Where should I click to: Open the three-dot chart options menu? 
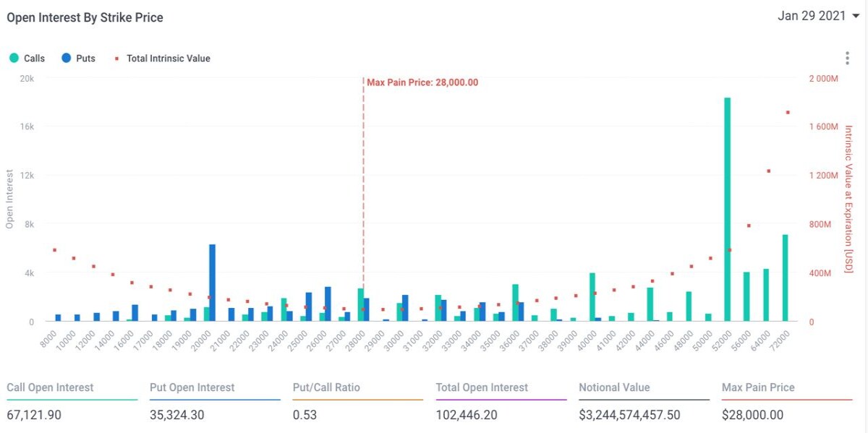(x=847, y=59)
